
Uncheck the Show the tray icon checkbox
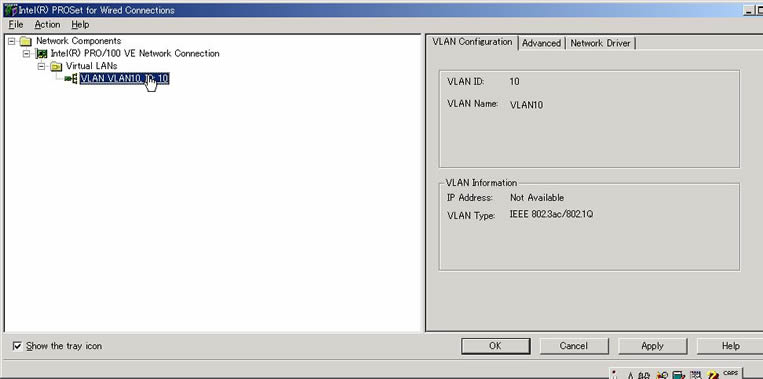(x=17, y=346)
